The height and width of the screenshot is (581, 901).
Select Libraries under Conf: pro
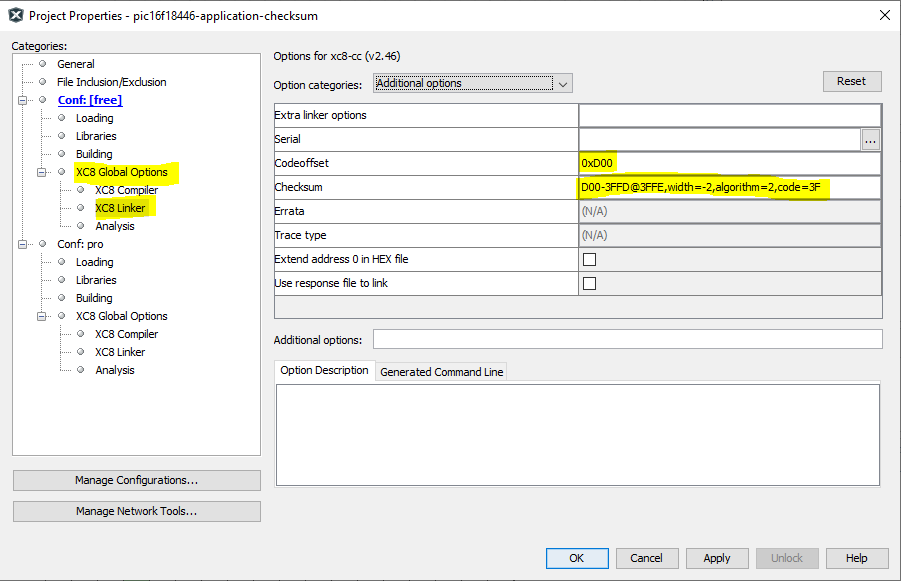(x=96, y=280)
